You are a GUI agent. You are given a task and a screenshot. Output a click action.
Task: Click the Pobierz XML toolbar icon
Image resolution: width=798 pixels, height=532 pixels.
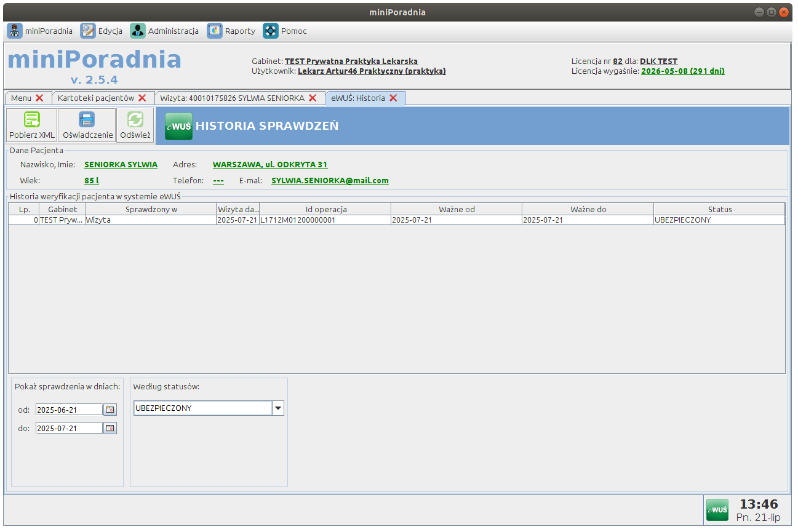(32, 119)
